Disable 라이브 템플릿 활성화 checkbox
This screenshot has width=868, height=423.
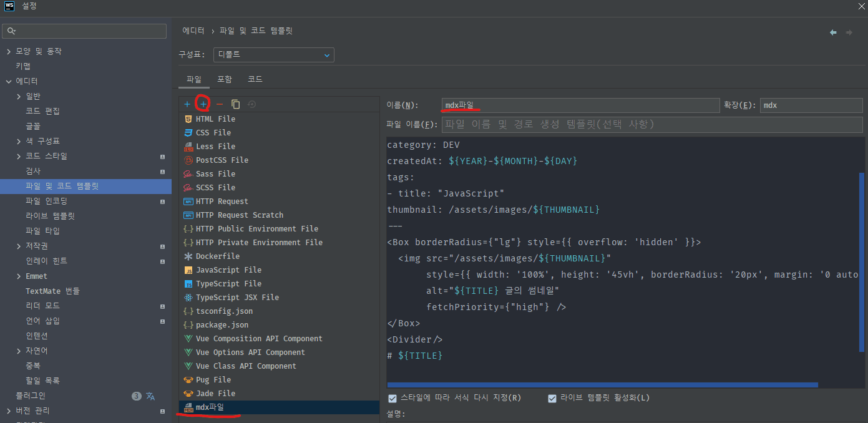click(x=552, y=398)
